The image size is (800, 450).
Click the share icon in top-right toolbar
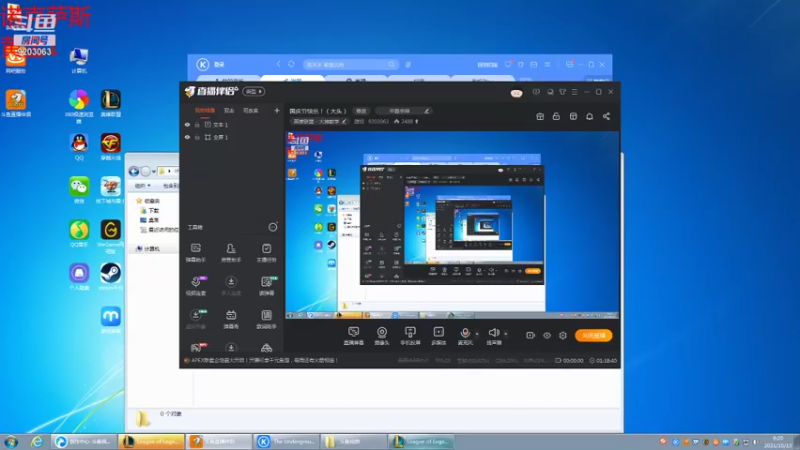point(606,116)
